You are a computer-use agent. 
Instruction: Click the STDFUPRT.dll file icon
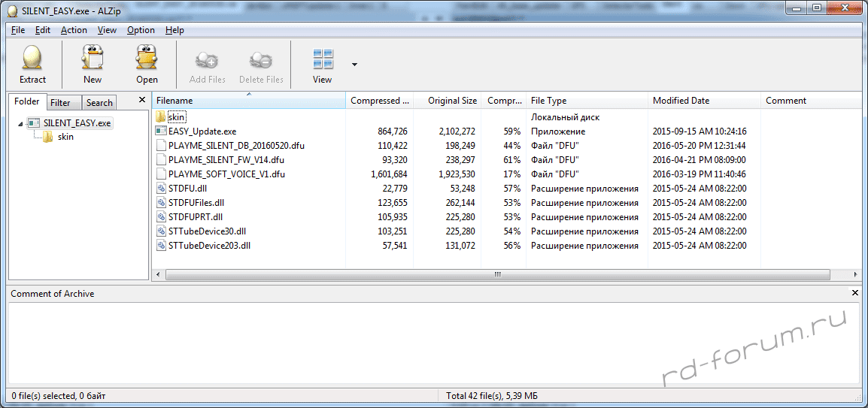(160, 216)
